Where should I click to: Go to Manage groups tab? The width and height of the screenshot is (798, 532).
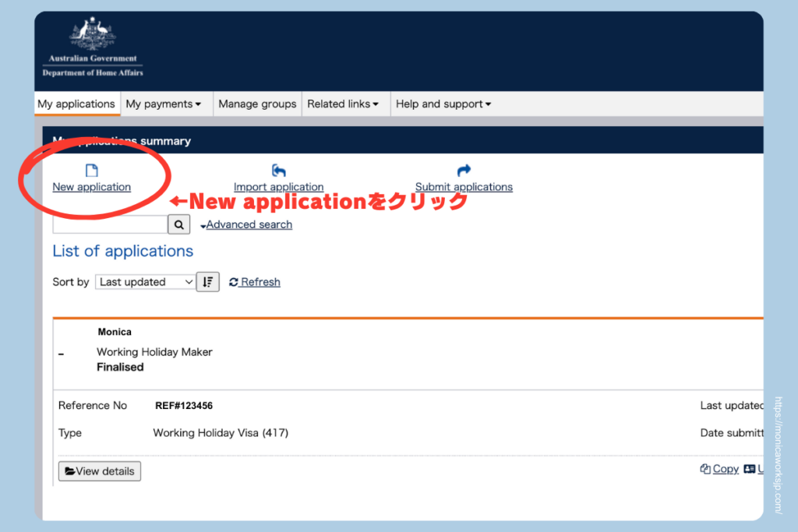pos(257,104)
